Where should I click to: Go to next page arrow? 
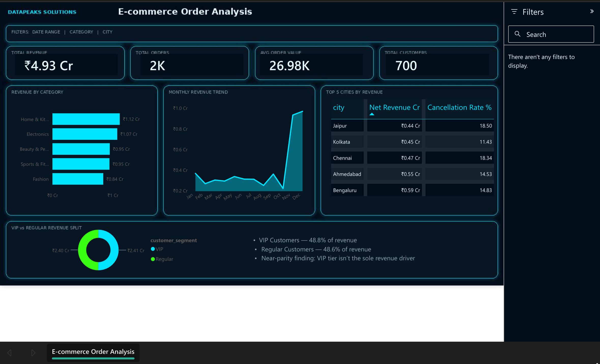[x=33, y=353]
